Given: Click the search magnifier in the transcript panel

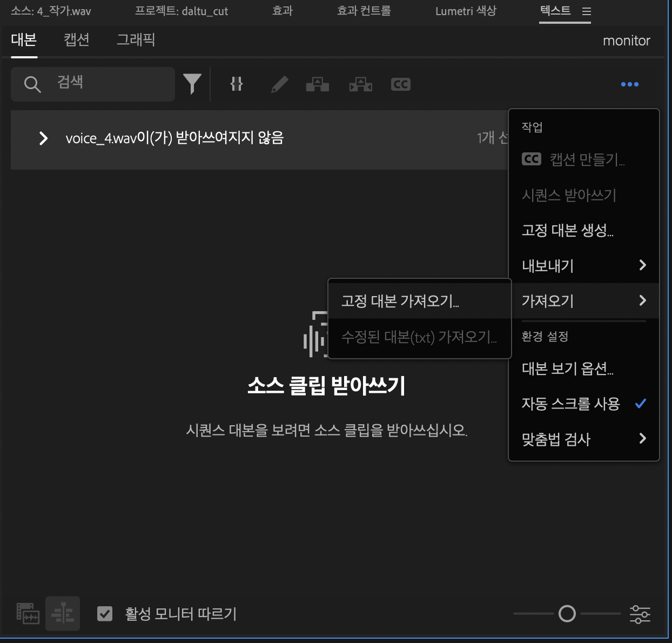Looking at the screenshot, I should point(31,84).
